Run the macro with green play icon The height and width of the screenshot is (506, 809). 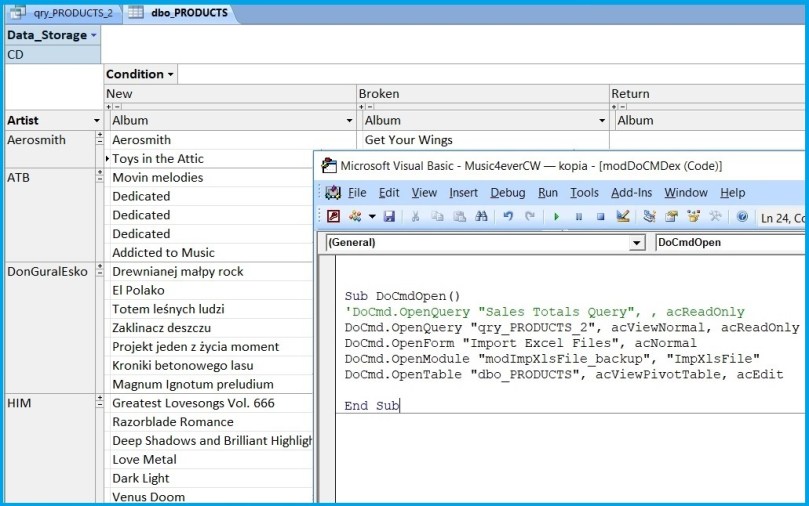pyautogui.click(x=556, y=216)
